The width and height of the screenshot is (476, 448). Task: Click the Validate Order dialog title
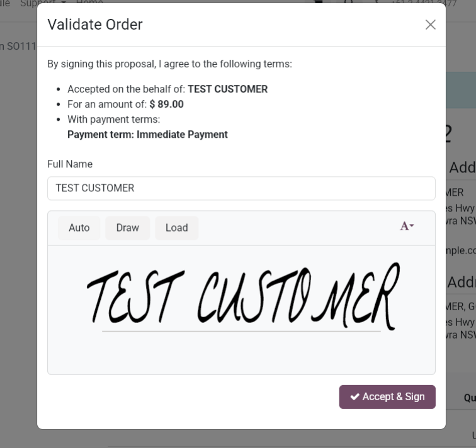(x=95, y=25)
